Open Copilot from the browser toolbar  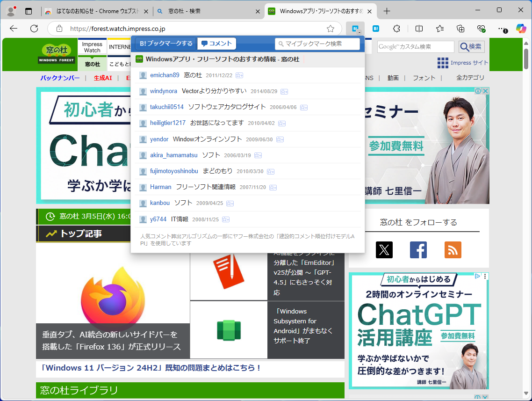pyautogui.click(x=521, y=29)
